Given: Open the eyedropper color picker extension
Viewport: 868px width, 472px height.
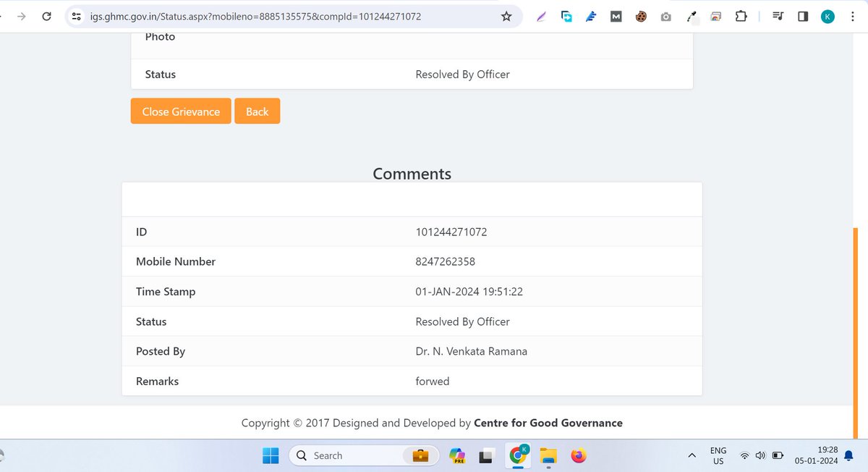Looking at the screenshot, I should click(x=692, y=17).
